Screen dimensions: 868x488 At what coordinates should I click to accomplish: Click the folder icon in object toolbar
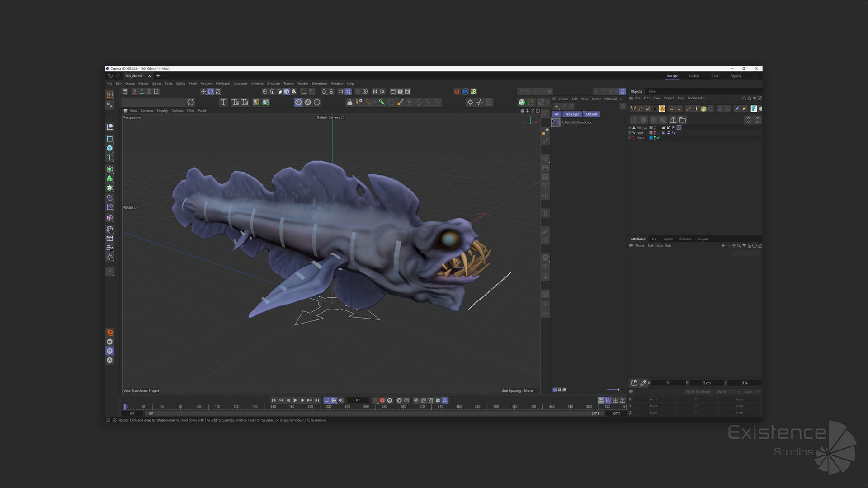(x=683, y=120)
